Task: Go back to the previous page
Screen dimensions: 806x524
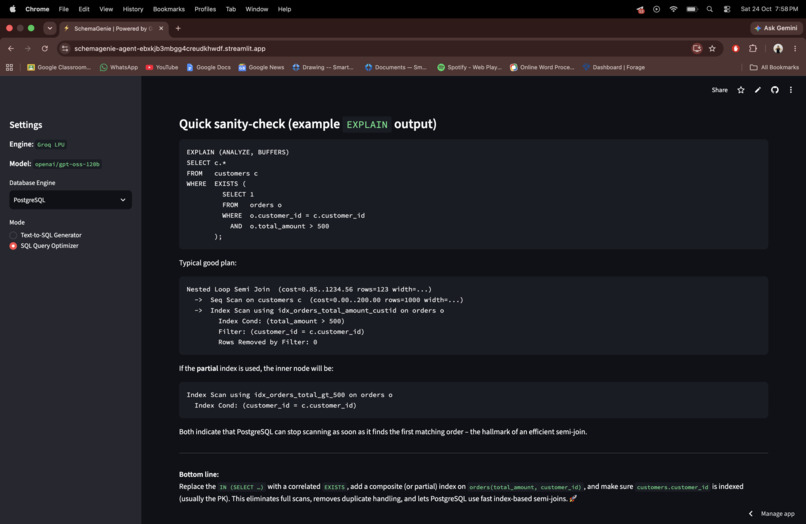Action: (x=11, y=48)
